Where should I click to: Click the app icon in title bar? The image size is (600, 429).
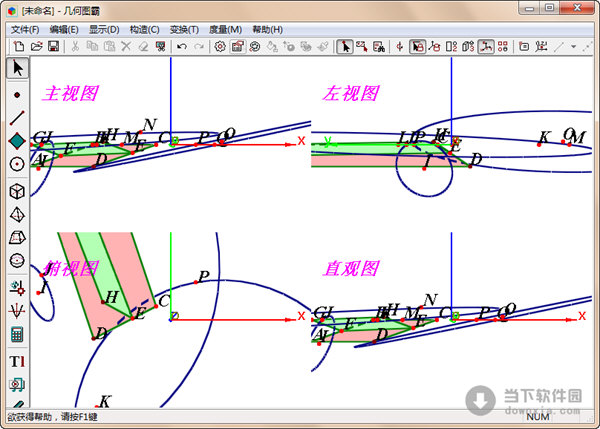(x=12, y=11)
